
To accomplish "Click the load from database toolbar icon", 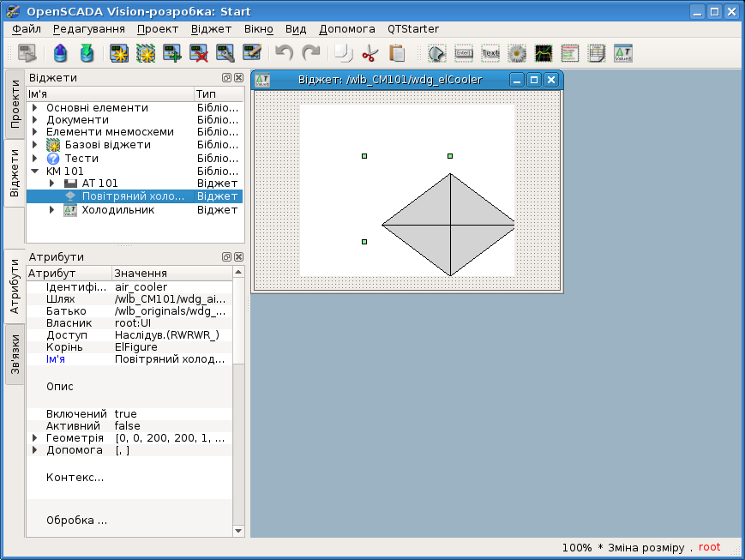I will point(59,53).
